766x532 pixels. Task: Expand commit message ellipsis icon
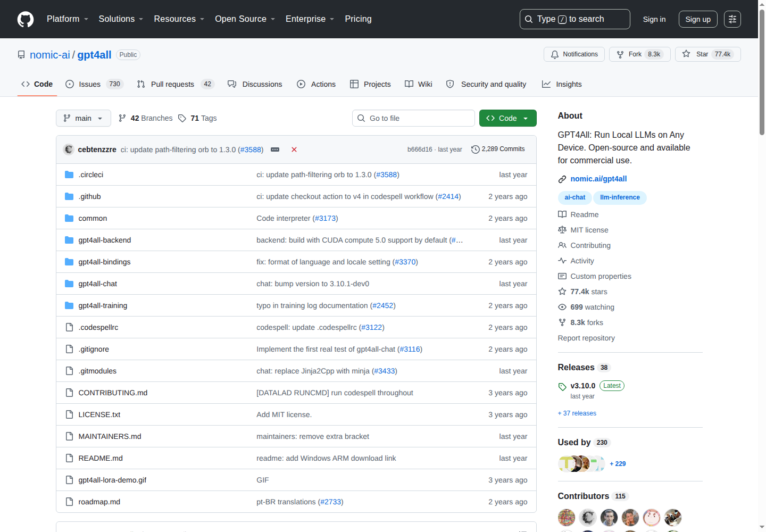[x=275, y=149]
